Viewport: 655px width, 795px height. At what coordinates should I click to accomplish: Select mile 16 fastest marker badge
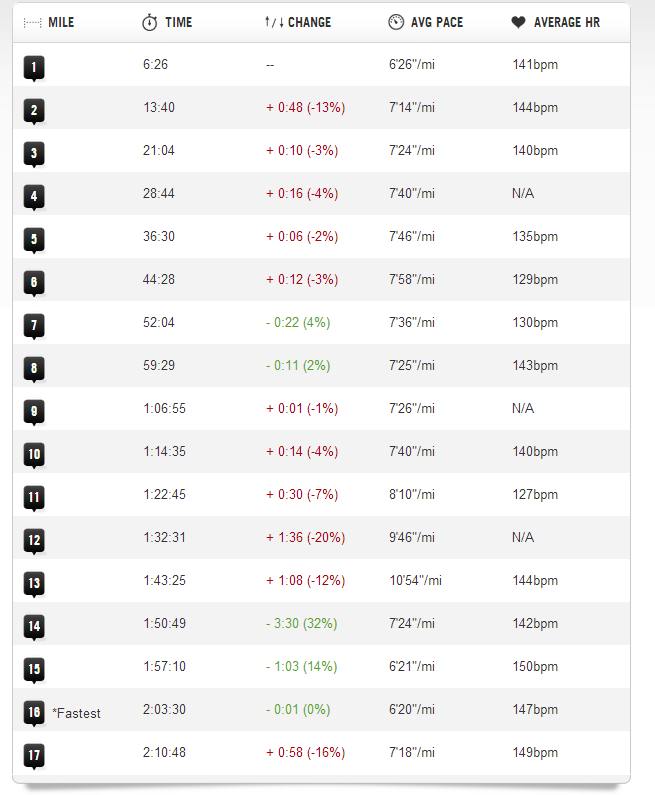[34, 713]
